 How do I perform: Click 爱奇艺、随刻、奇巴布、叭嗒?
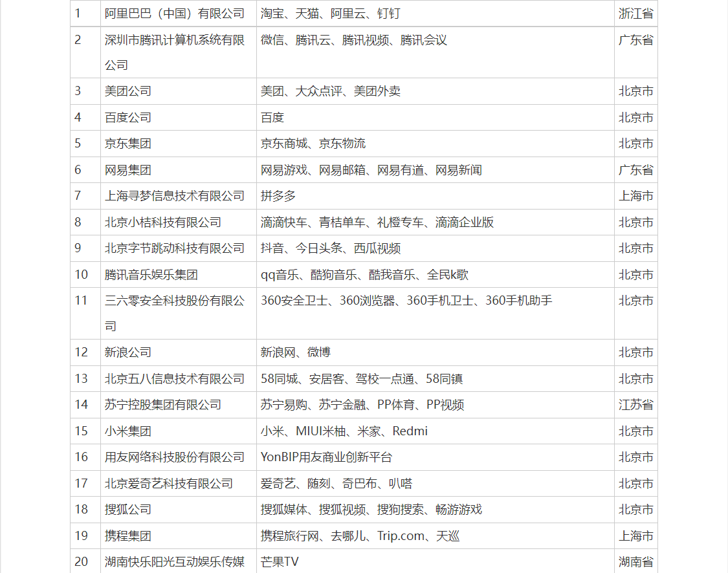(336, 484)
